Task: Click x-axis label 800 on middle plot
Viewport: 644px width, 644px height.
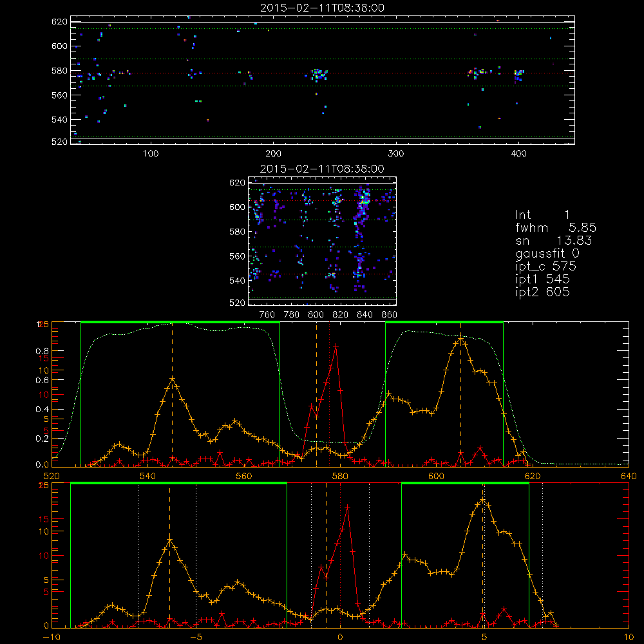Action: [x=316, y=315]
